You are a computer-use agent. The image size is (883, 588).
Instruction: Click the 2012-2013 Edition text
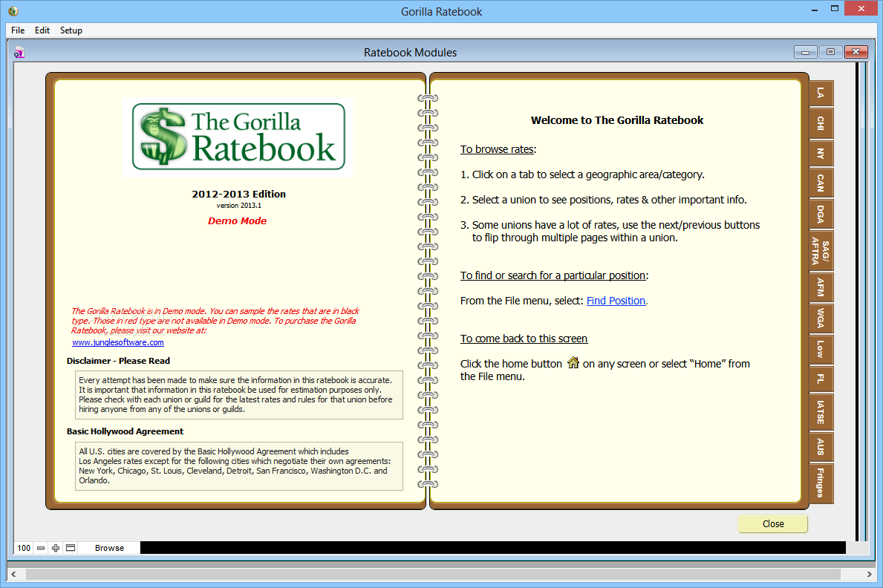pos(239,194)
